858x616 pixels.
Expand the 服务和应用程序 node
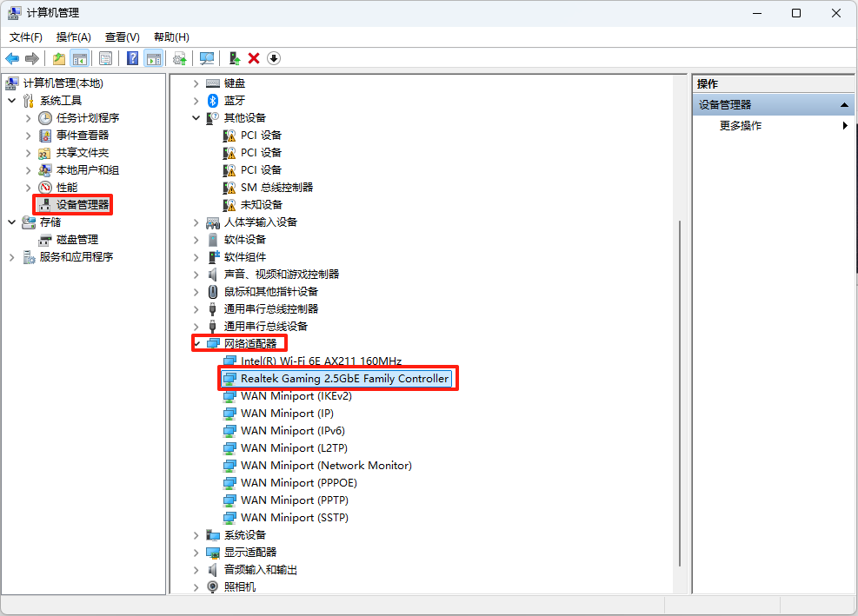pos(11,257)
